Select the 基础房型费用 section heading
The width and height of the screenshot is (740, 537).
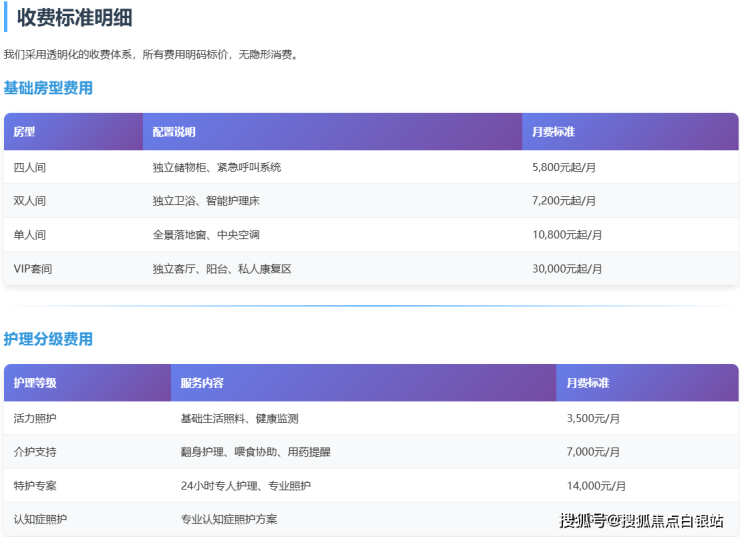tap(48, 88)
